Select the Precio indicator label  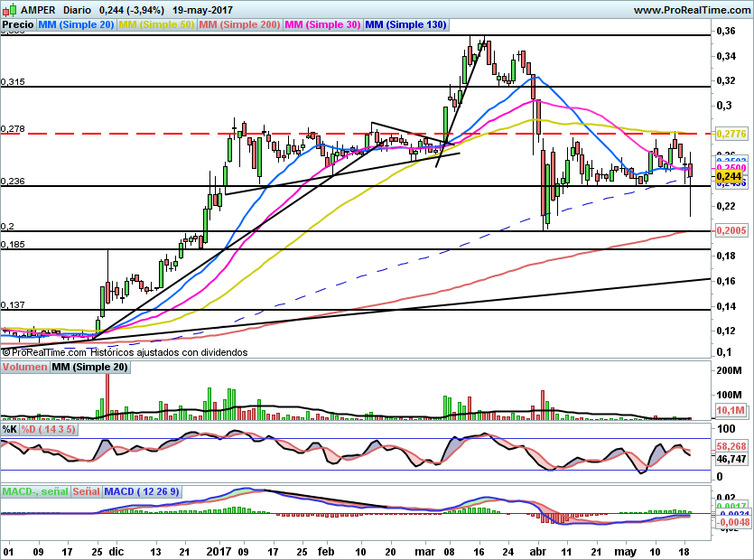(18, 25)
